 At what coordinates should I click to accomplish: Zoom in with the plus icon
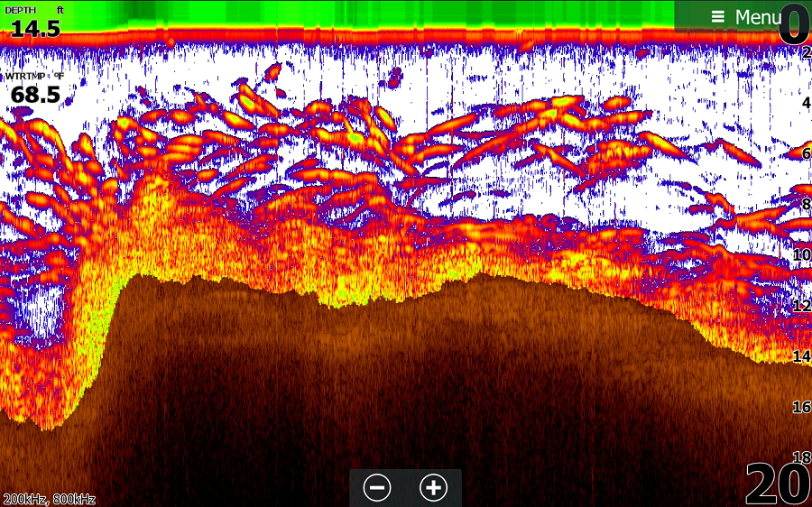coord(434,488)
